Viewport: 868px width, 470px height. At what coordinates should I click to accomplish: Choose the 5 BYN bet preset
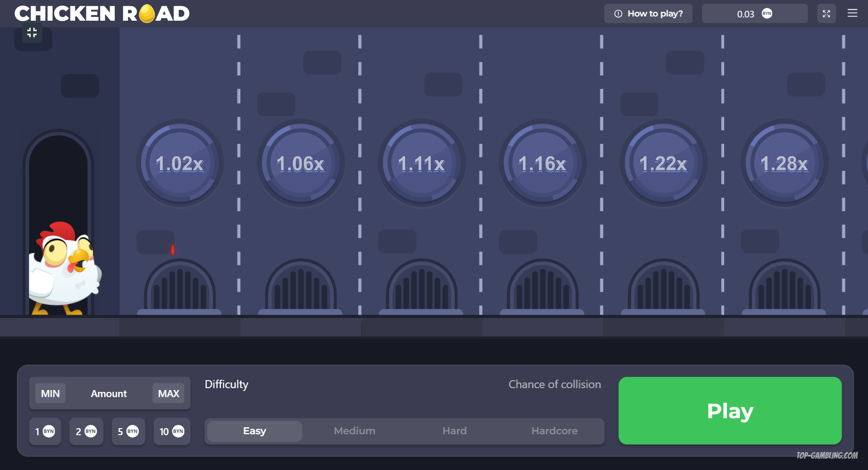(128, 431)
